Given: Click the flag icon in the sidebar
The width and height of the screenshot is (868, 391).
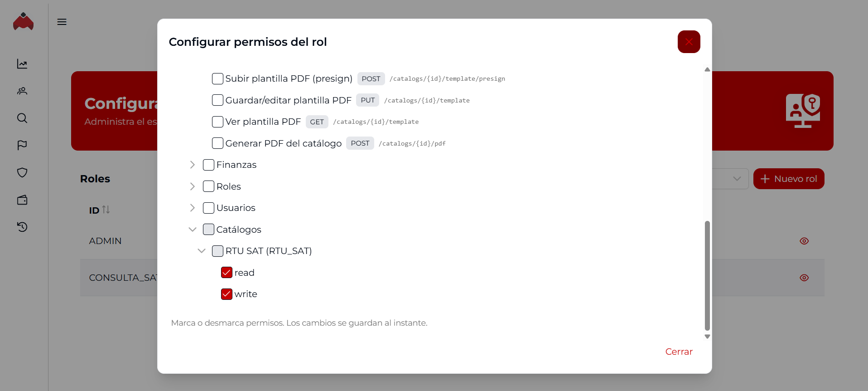Looking at the screenshot, I should point(22,145).
